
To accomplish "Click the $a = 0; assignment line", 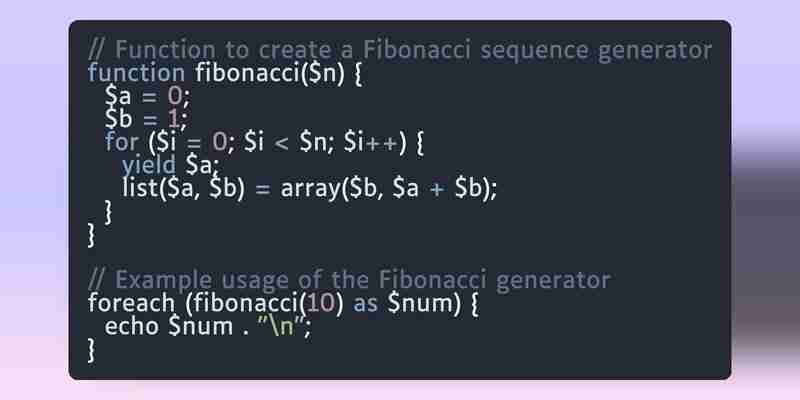I will tap(147, 95).
